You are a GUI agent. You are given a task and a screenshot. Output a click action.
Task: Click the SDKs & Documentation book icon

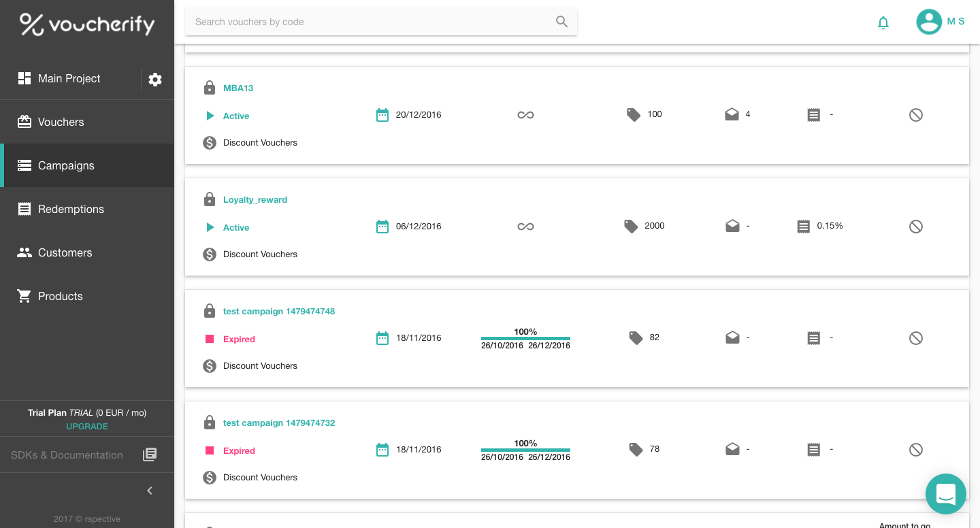[x=150, y=455]
